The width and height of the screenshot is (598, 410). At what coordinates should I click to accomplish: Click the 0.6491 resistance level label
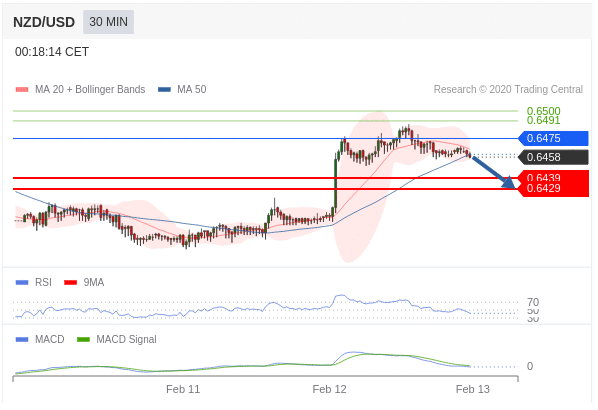[543, 120]
